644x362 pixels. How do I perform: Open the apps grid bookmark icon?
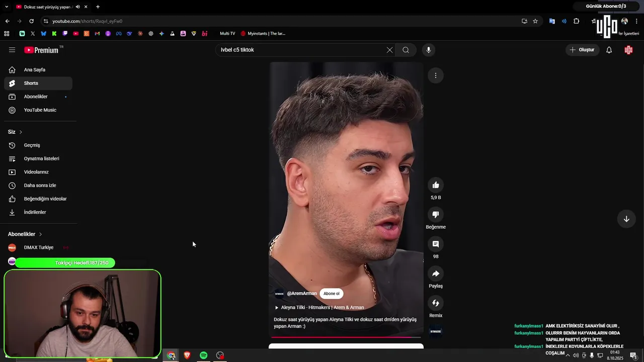(x=7, y=34)
